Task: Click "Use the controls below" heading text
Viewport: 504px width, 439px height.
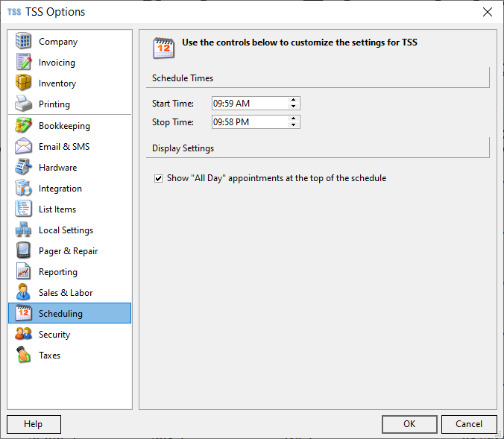Action: [300, 42]
